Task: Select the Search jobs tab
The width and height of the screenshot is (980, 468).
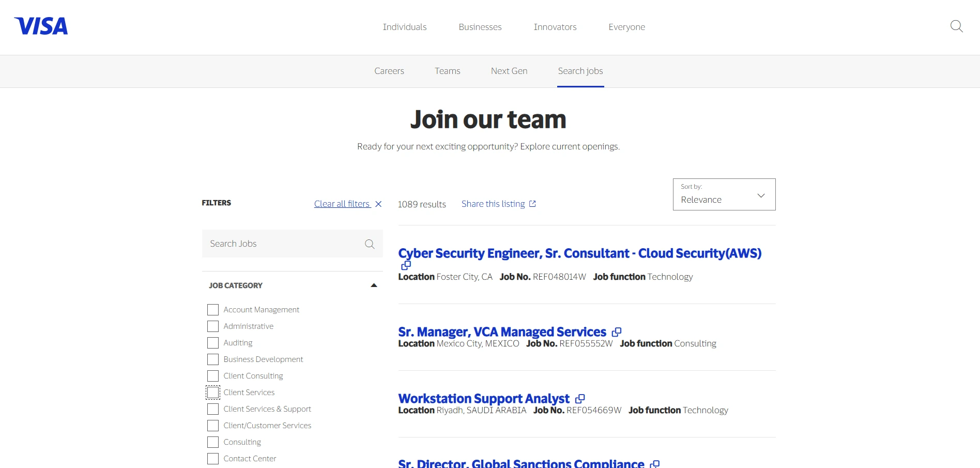Action: pyautogui.click(x=580, y=71)
